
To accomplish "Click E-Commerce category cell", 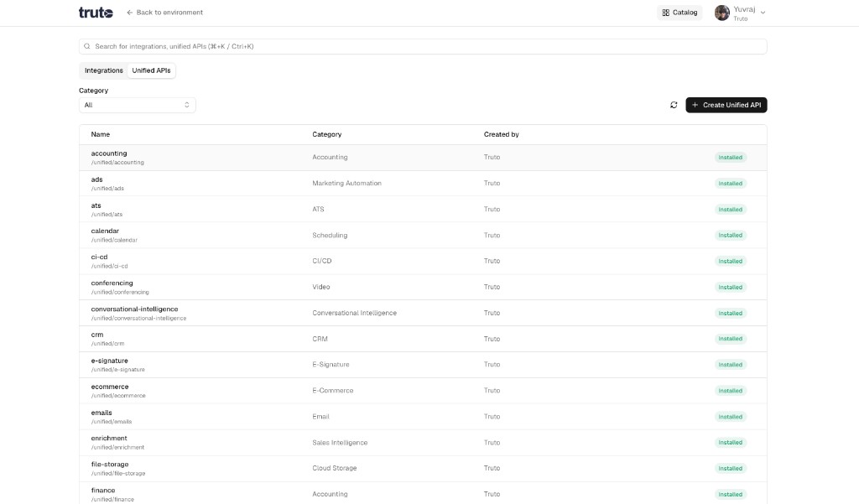I will click(333, 391).
